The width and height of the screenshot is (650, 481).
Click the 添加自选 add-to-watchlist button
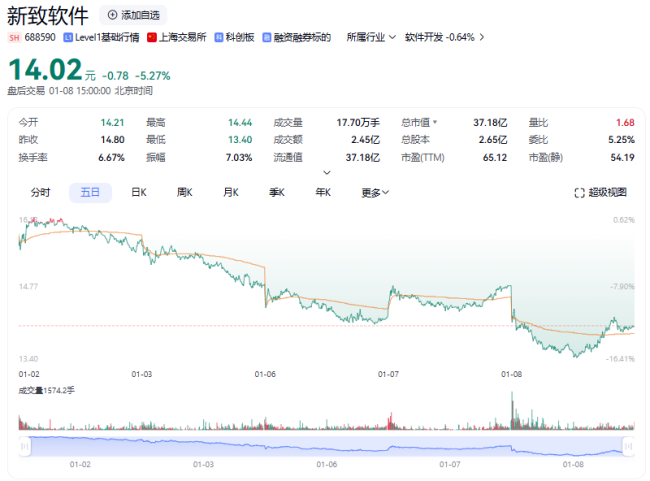pos(133,15)
